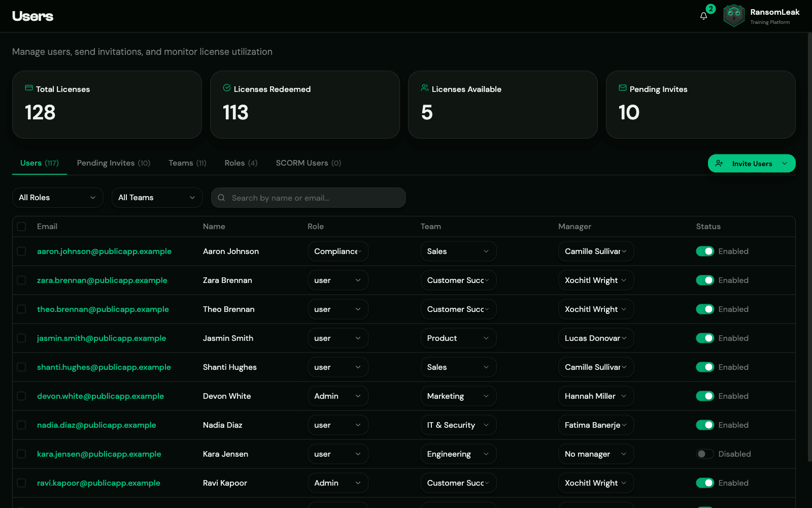Check the select-all checkbox in header
Viewport: 812px width, 508px height.
coord(21,227)
